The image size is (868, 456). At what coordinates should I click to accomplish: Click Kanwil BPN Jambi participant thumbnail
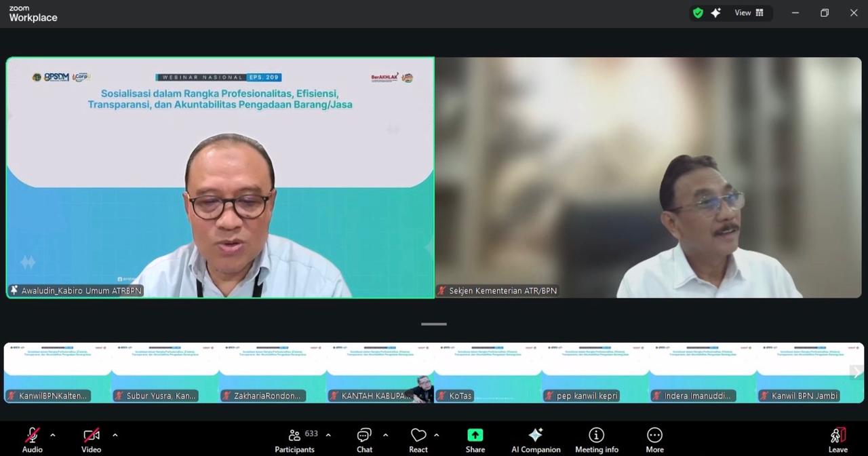(810, 373)
